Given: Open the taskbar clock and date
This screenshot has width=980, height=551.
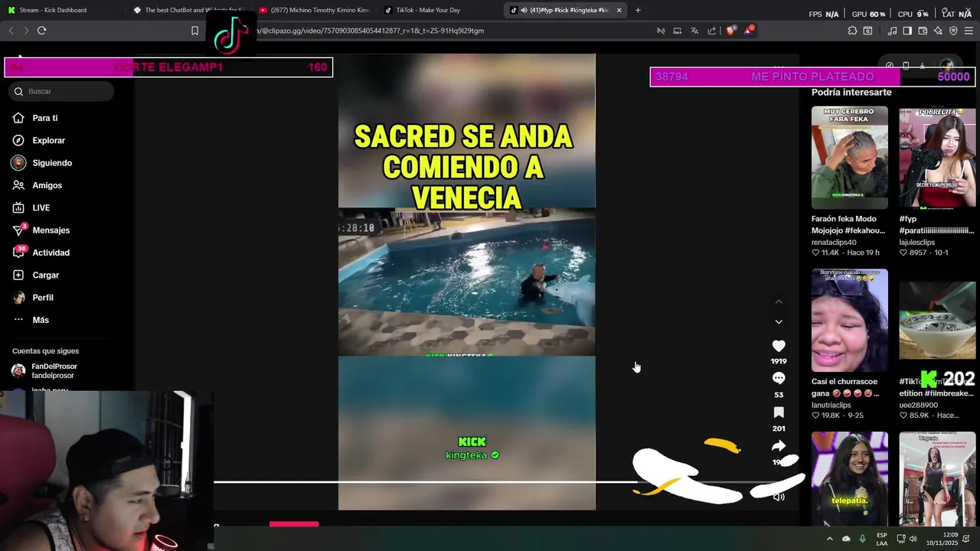Looking at the screenshot, I should coord(942,539).
